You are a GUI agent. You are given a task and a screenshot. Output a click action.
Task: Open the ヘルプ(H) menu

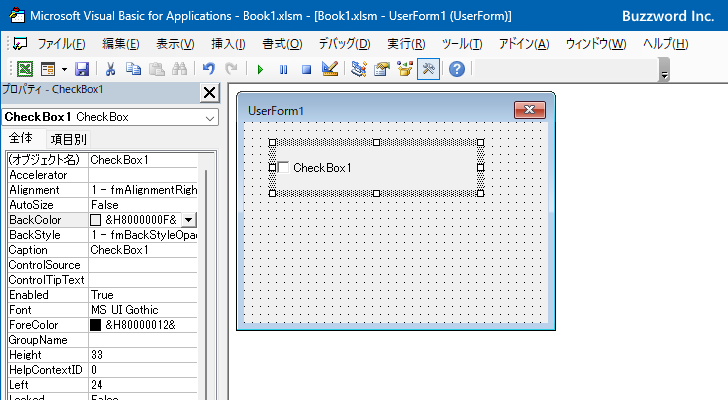tap(665, 44)
